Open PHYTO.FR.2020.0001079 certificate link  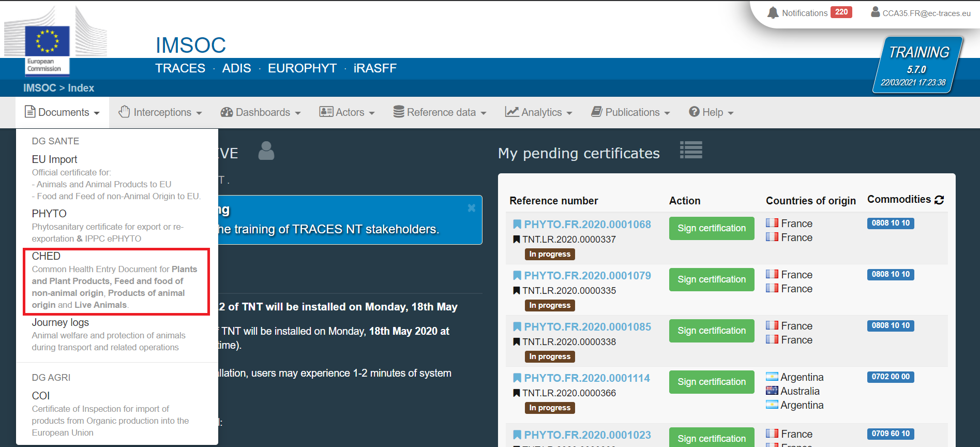point(587,276)
